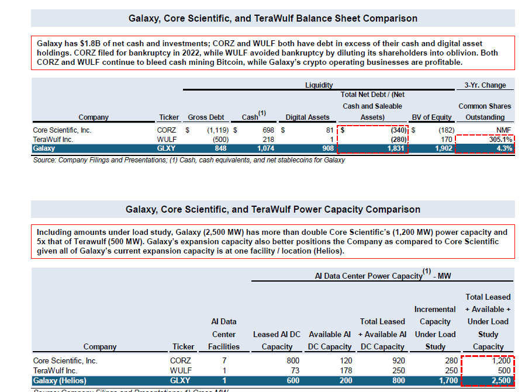Select TeraWulf cash value 218

[268, 140]
